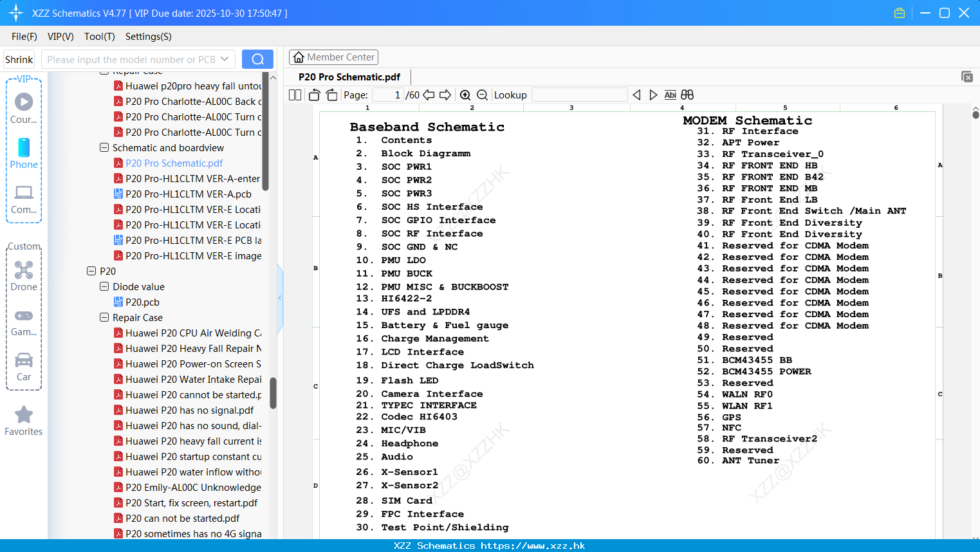This screenshot has height=552, width=980.
Task: Click the yellow toolbox icon in title bar
Action: coord(900,13)
